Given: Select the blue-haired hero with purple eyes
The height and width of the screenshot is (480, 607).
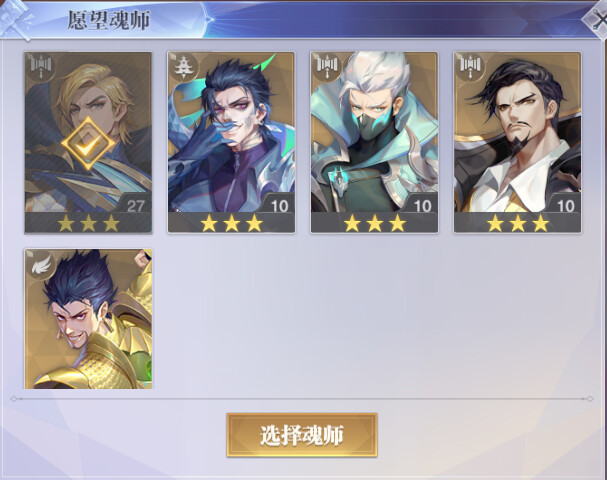Looking at the screenshot, I should coord(231,142).
